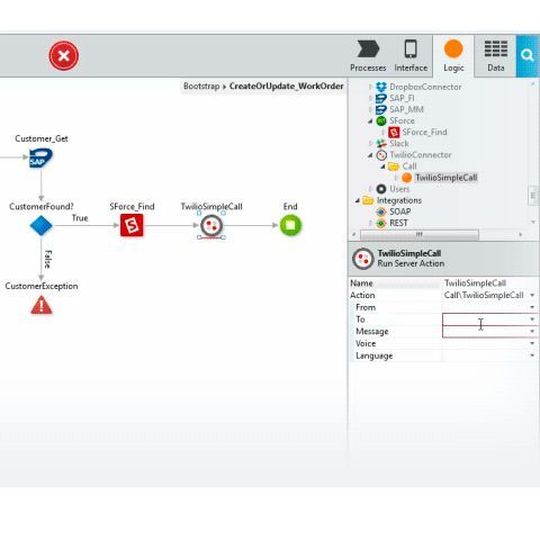The image size is (540, 540).
Task: Open the Data tab
Action: point(496,56)
